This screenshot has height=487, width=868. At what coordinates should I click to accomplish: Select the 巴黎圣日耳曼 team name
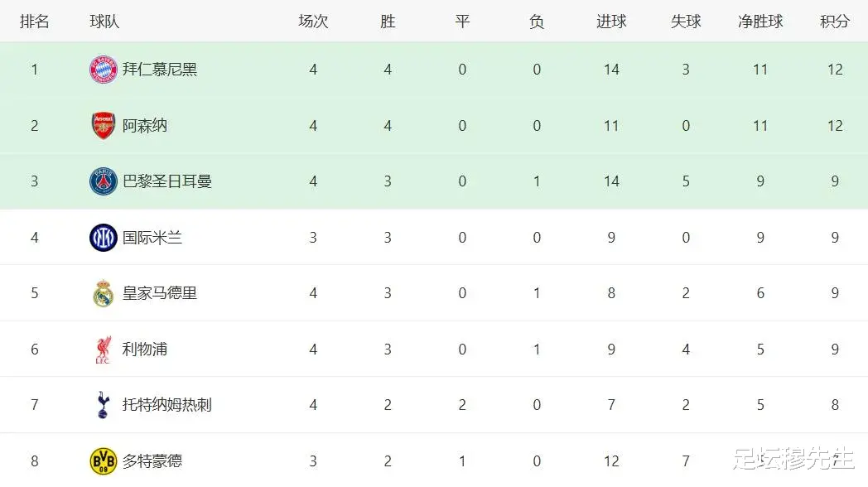[x=167, y=181]
